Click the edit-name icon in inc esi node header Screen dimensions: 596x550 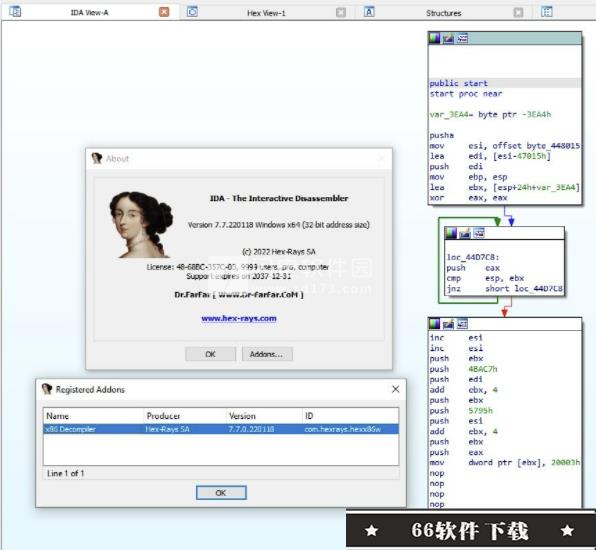click(448, 324)
